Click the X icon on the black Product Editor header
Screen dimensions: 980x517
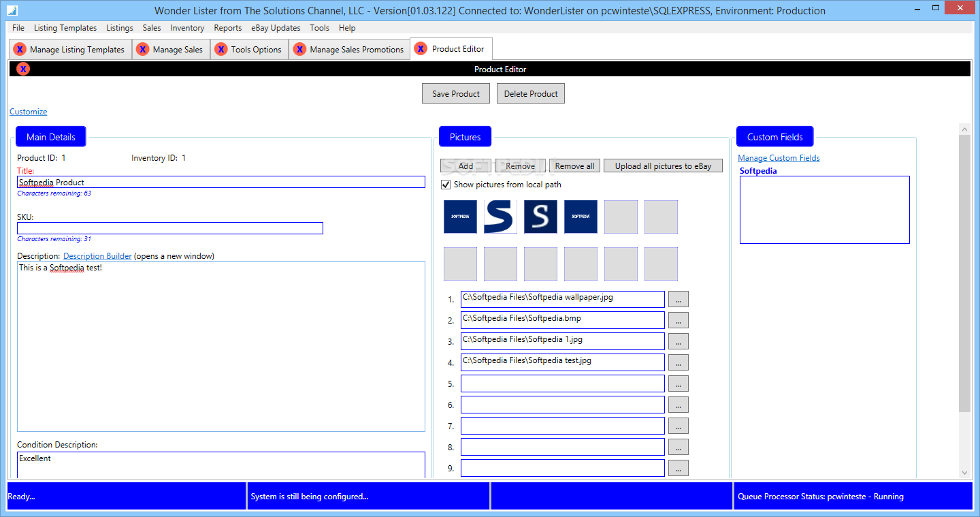[23, 69]
